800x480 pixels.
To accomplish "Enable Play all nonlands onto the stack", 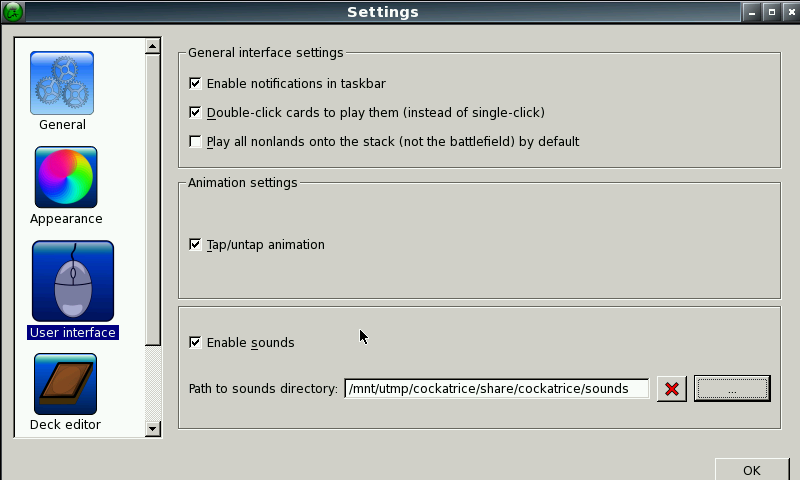I will click(195, 141).
